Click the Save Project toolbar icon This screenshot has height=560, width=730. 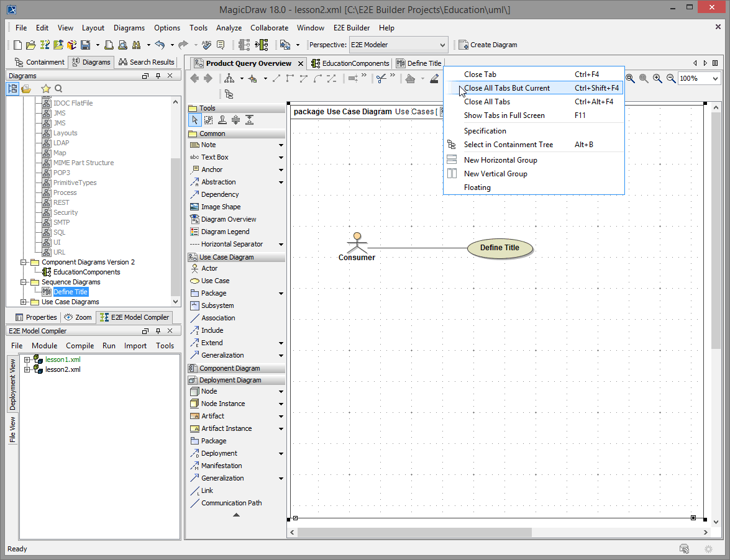[x=85, y=45]
